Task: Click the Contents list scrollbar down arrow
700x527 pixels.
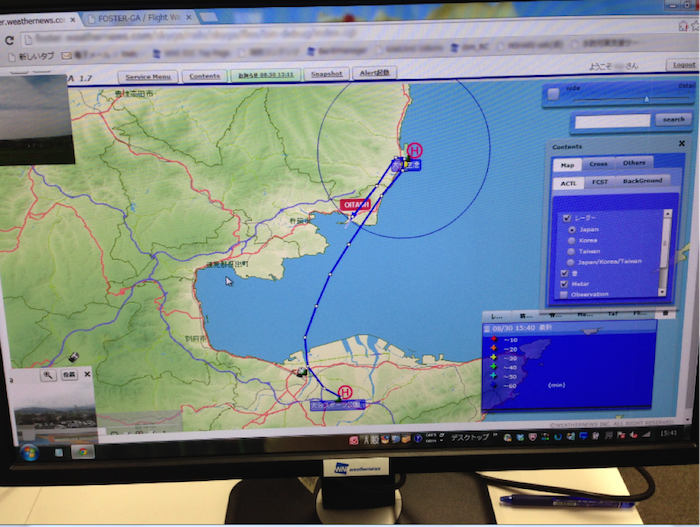Action: point(662,292)
